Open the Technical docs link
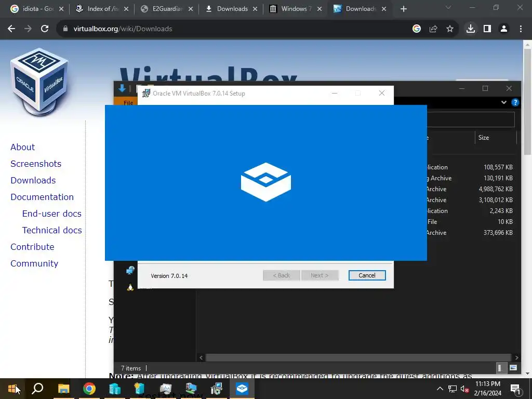The image size is (532, 399). point(52,230)
